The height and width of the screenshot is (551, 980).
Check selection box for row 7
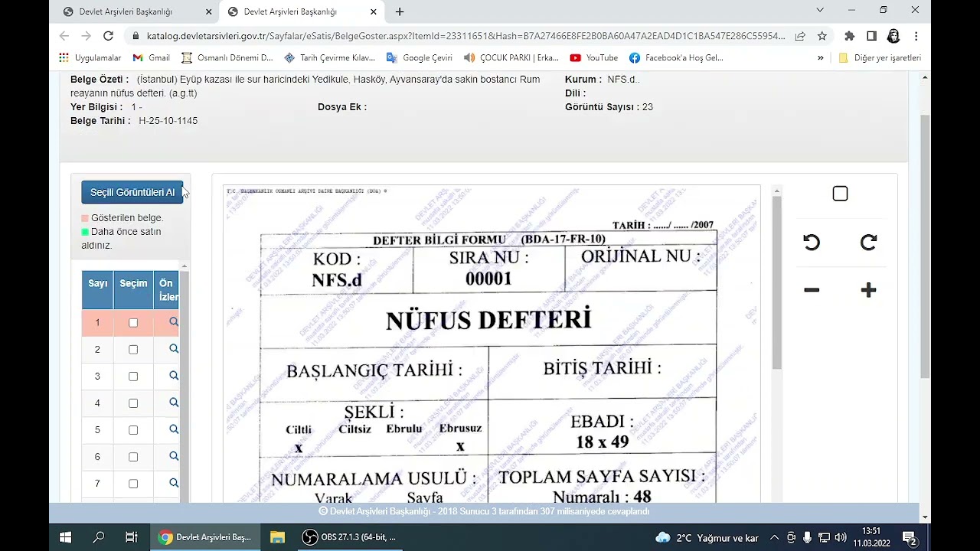133,484
